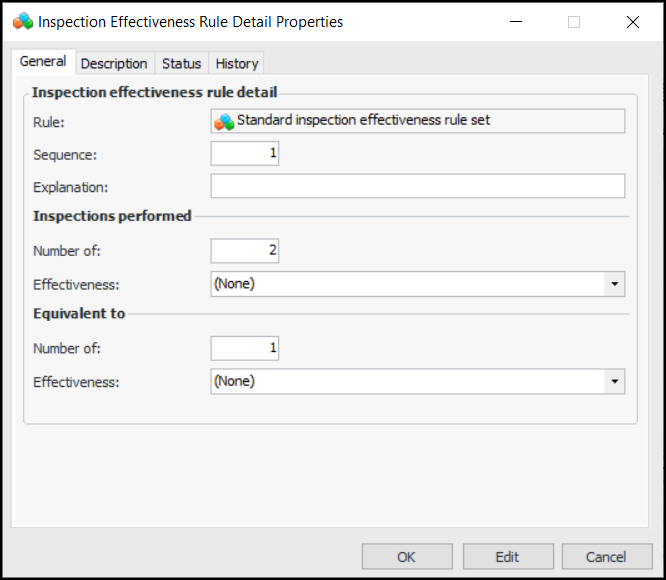Close the dialog with the X button
Image resolution: width=666 pixels, height=580 pixels.
(633, 21)
